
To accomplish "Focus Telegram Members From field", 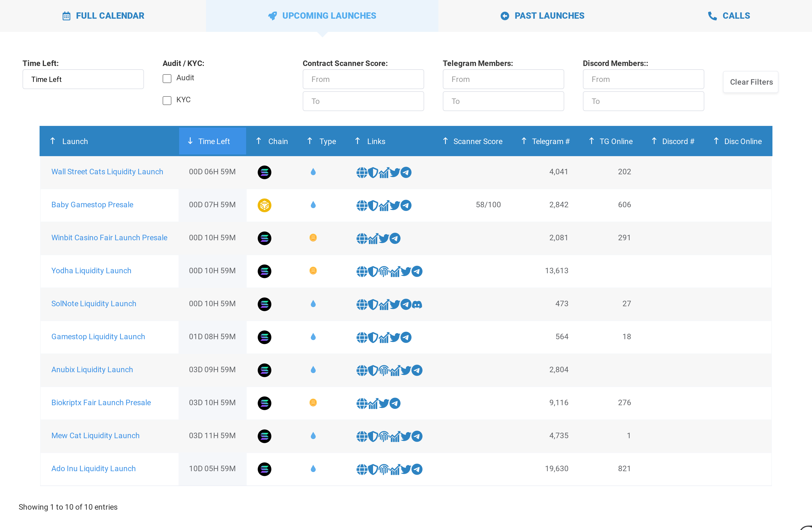I will (503, 79).
